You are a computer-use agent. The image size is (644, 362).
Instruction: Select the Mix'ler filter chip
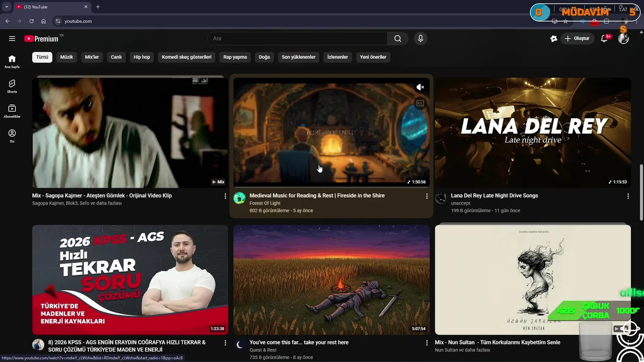click(x=92, y=57)
